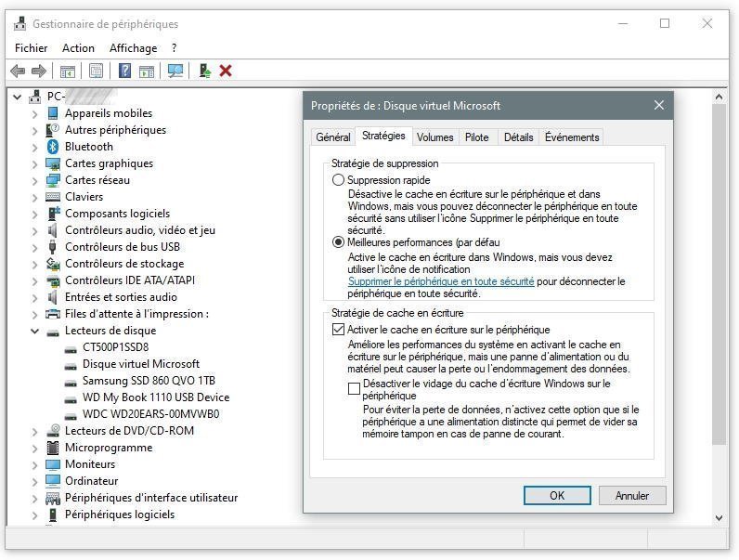This screenshot has height=560, width=739.
Task: Uncheck Activer le cache en écriture checkbox
Action: tap(338, 329)
